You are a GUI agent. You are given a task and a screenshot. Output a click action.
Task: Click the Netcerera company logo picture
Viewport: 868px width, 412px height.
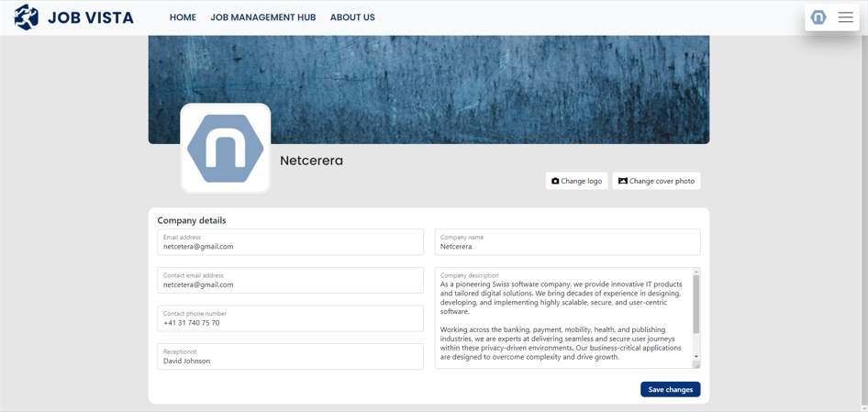(226, 149)
